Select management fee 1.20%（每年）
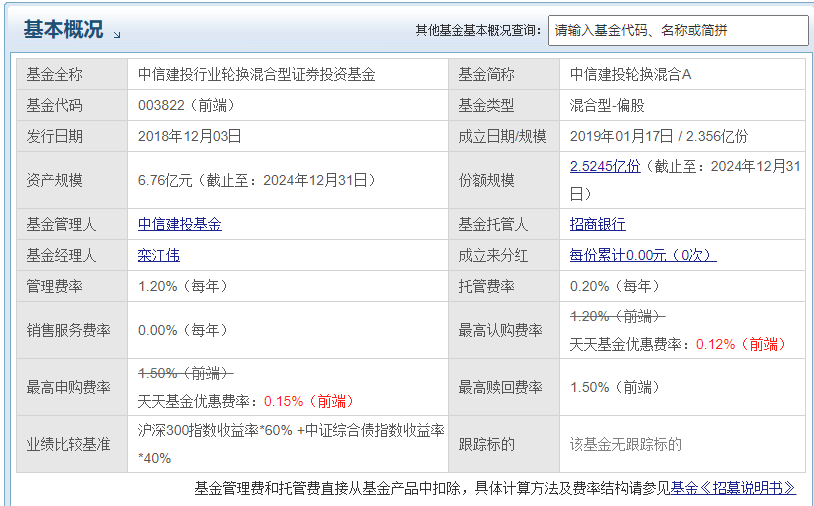Viewport: 814px width, 506px height. pyautogui.click(x=183, y=286)
